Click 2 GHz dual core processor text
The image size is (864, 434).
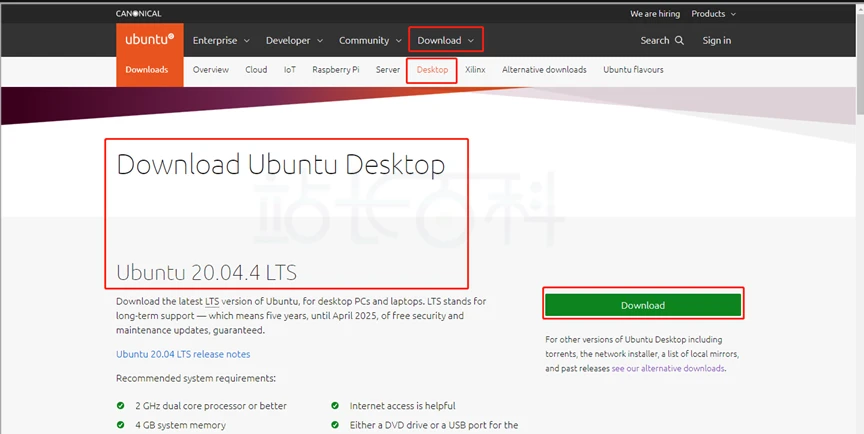211,406
